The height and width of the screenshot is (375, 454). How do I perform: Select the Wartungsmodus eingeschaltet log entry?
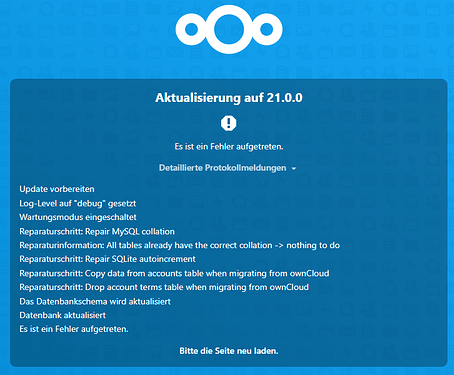78,217
